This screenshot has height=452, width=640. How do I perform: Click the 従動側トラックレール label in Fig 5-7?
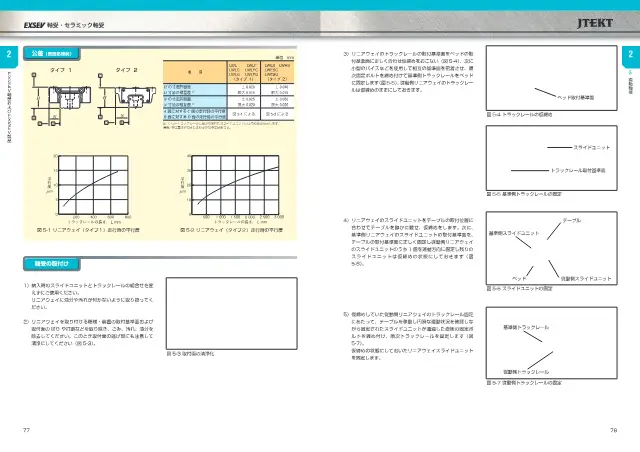click(x=526, y=372)
